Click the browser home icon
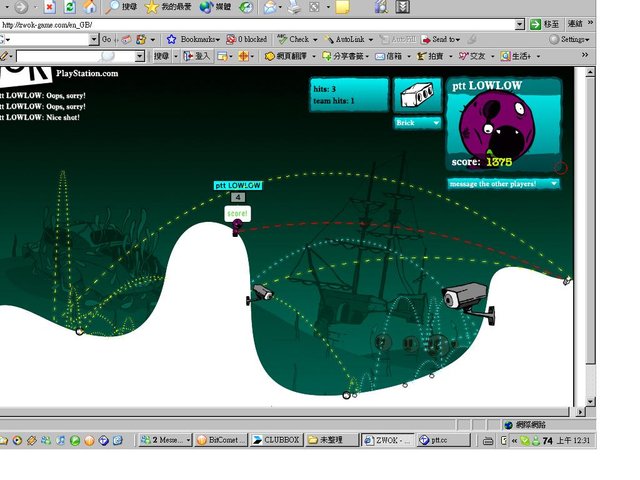 click(90, 7)
